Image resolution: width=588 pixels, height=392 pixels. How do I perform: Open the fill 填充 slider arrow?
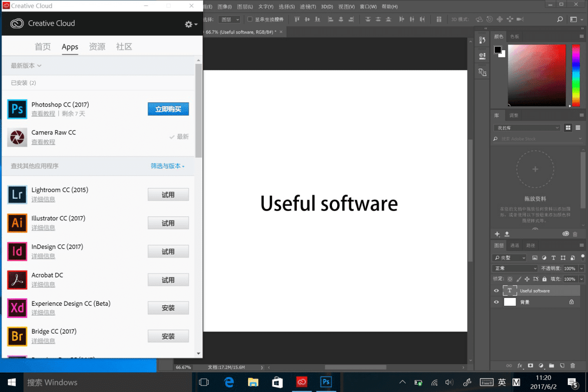click(x=582, y=279)
